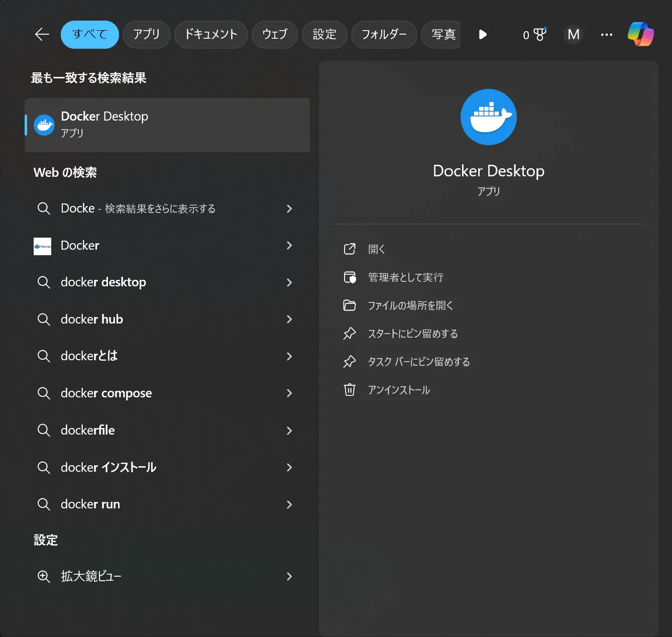672x637 pixels.
Task: Open the more options ellipsis menu
Action: [x=606, y=34]
